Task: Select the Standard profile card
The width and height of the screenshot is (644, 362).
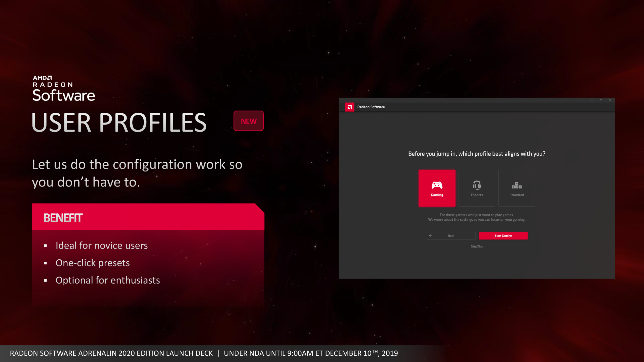Action: [516, 188]
